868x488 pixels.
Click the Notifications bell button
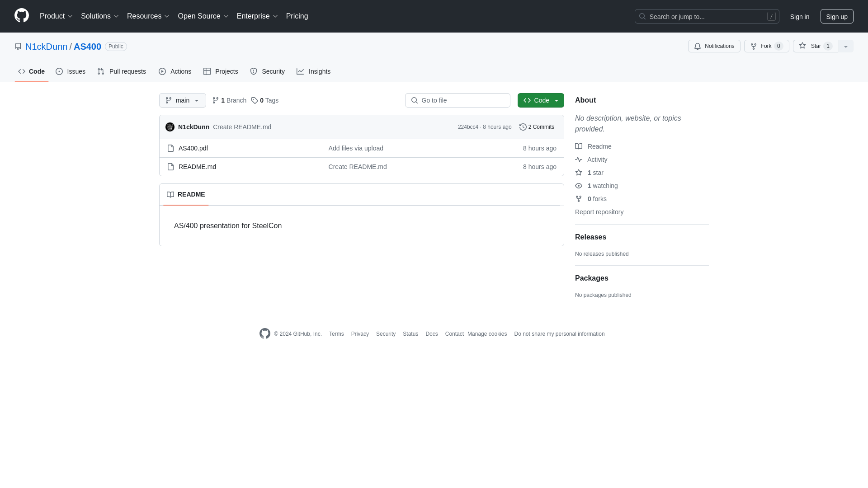point(714,46)
